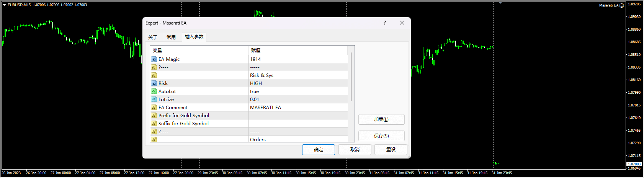Open the Risk HIGH value dropdown
644x178 pixels.
point(298,83)
